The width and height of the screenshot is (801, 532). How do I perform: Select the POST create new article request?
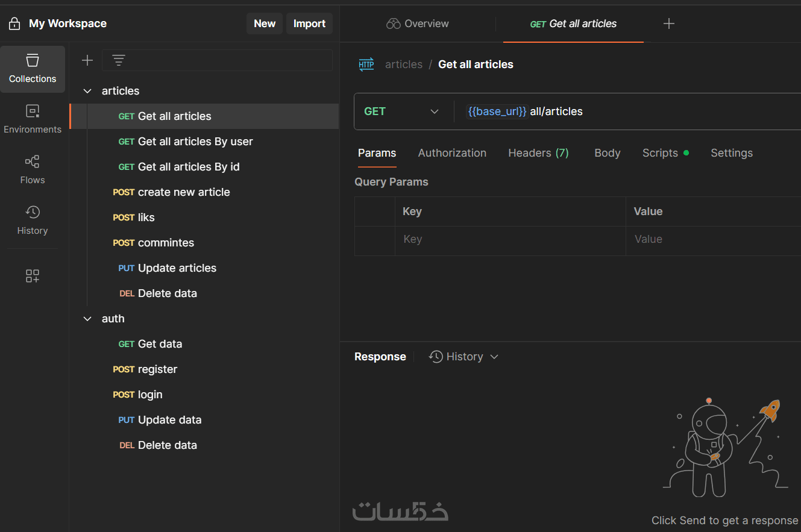pyautogui.click(x=183, y=192)
